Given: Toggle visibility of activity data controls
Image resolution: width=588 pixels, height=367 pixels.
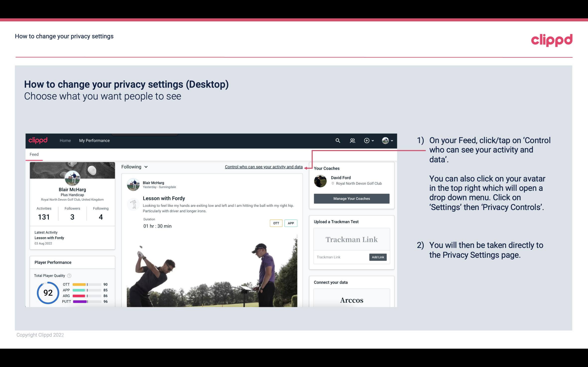Looking at the screenshot, I should [x=263, y=167].
